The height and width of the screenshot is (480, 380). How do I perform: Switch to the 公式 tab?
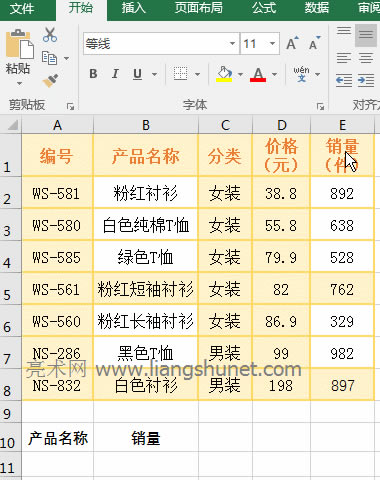pos(264,8)
